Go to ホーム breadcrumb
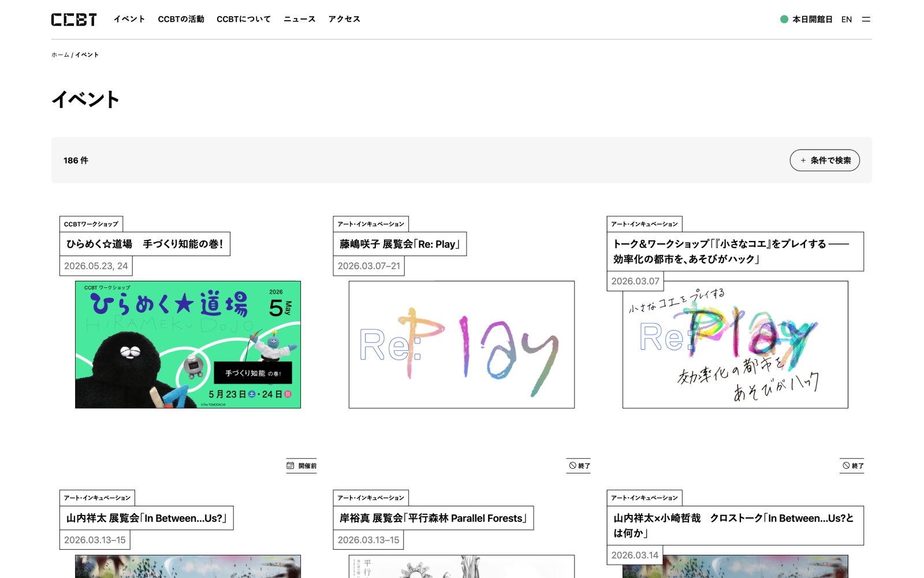This screenshot has height=578, width=924. pos(60,55)
